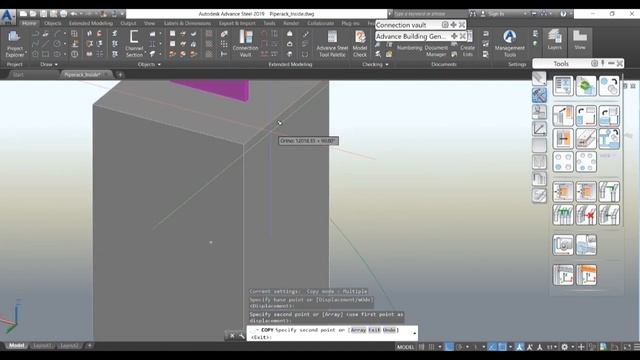Pin the Tools palette with the pin icon
This screenshot has height=360, width=640.
(x=603, y=63)
